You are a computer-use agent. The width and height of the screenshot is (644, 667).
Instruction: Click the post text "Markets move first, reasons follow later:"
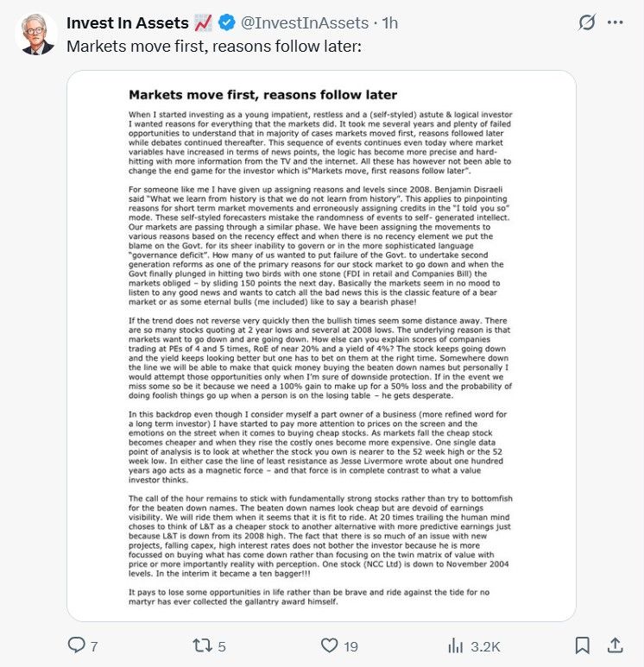214,47
